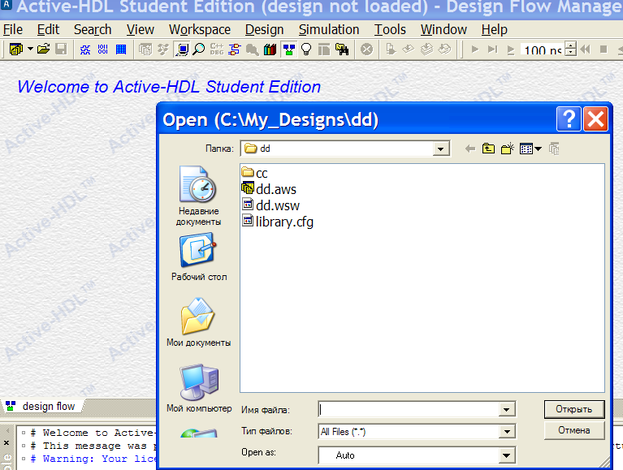The height and width of the screenshot is (470, 623).
Task: Open the Window menu
Action: pyautogui.click(x=443, y=29)
